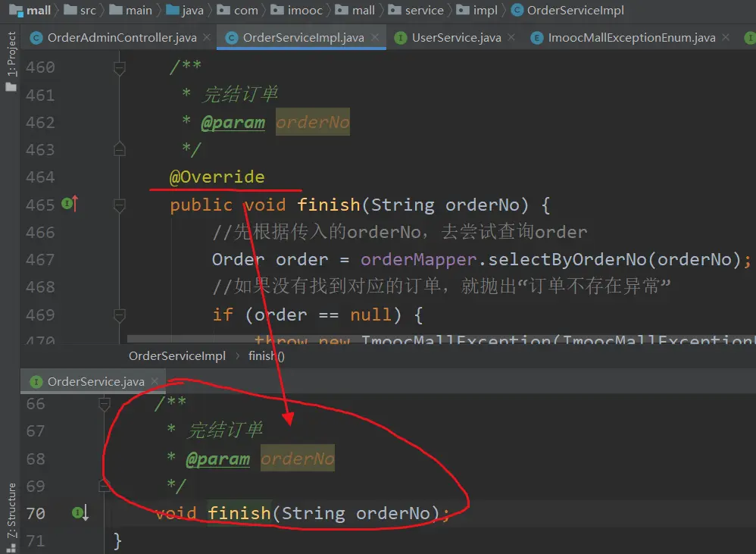
Task: Collapse the Javadoc comment at line 66
Action: (x=105, y=404)
